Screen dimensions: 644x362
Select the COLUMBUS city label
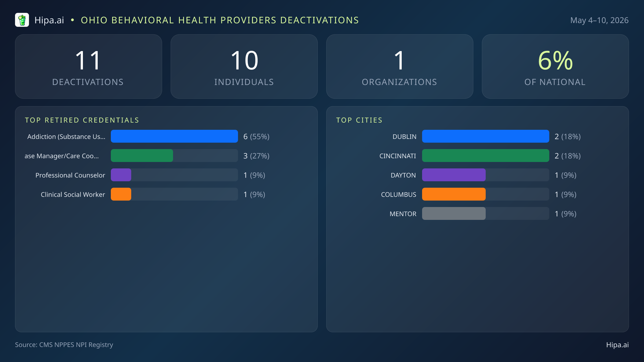[x=399, y=195]
